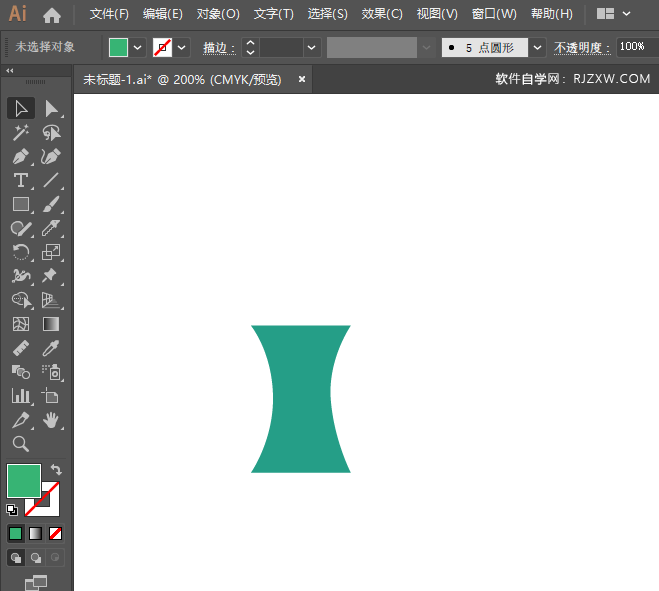Image resolution: width=659 pixels, height=591 pixels.
Task: Open the fill color dropdown in control bar
Action: 138,47
